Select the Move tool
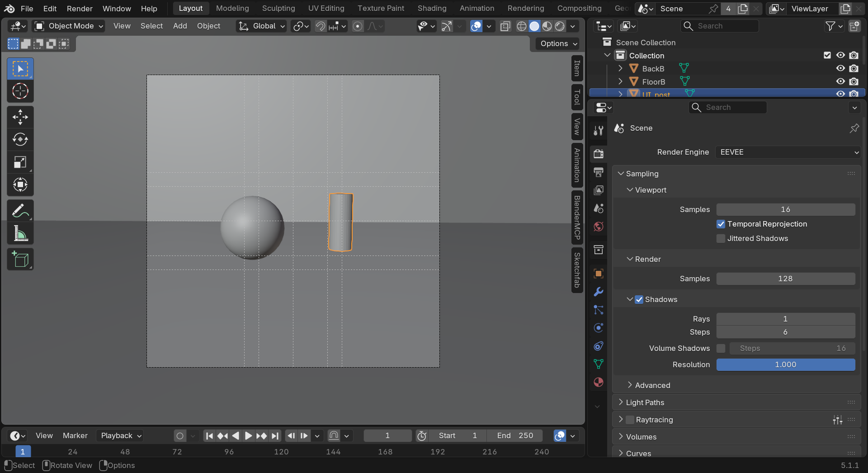The height and width of the screenshot is (473, 868). coord(20,117)
